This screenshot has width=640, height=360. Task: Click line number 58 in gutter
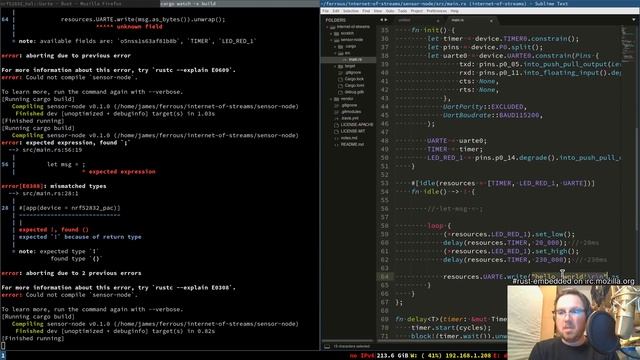(x=384, y=226)
